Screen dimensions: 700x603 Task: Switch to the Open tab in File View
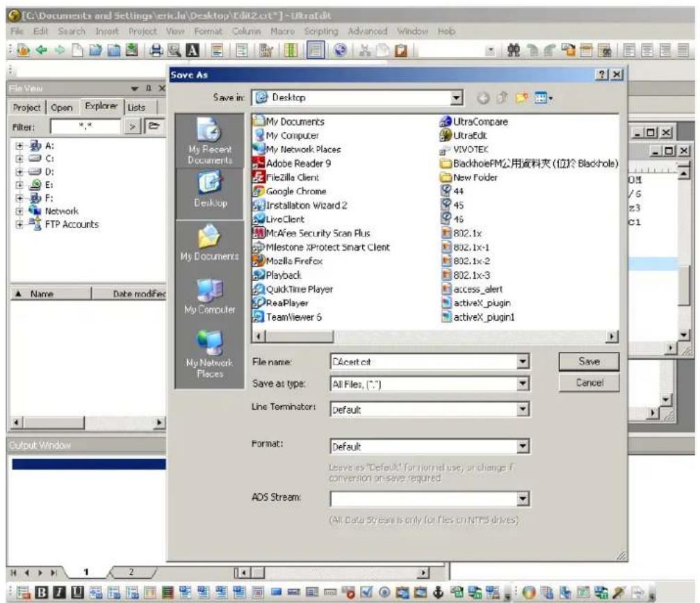pos(62,108)
